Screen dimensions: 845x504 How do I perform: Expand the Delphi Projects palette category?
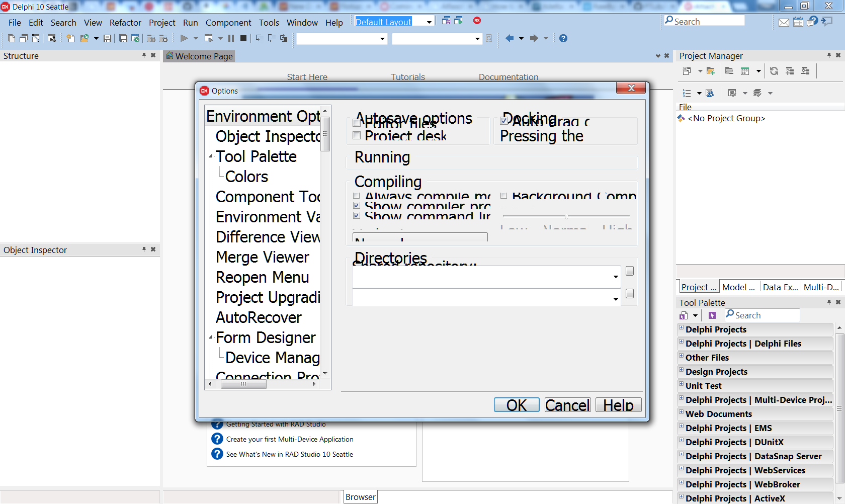coord(682,328)
